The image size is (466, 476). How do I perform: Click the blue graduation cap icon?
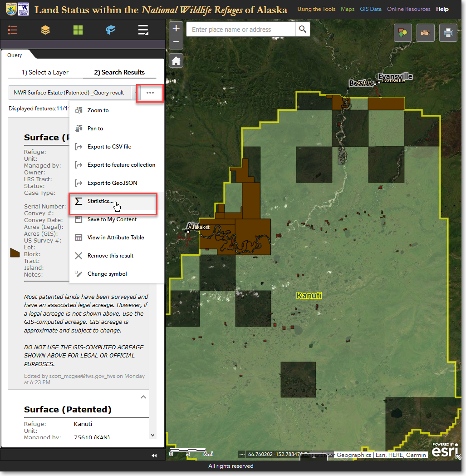click(x=111, y=30)
